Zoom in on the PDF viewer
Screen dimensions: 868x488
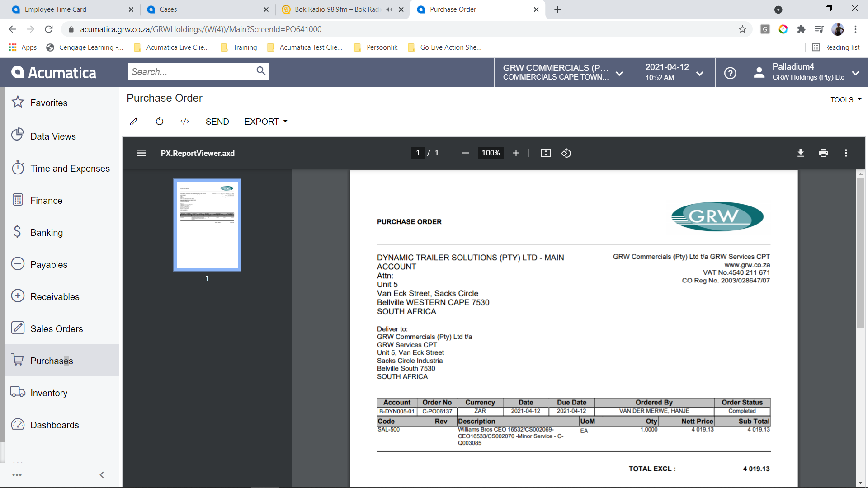click(516, 153)
